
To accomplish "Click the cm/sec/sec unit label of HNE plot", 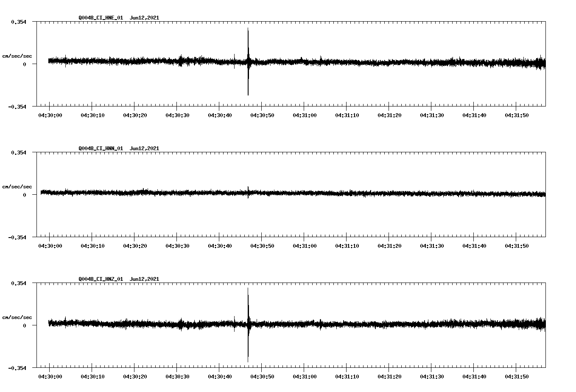I will point(17,56).
